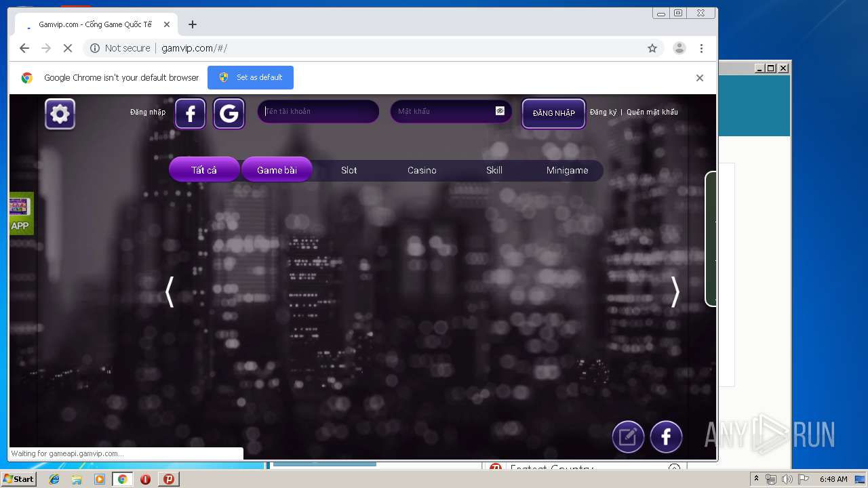The width and height of the screenshot is (868, 488).
Task: Switch to the Casino tab
Action: pos(422,170)
